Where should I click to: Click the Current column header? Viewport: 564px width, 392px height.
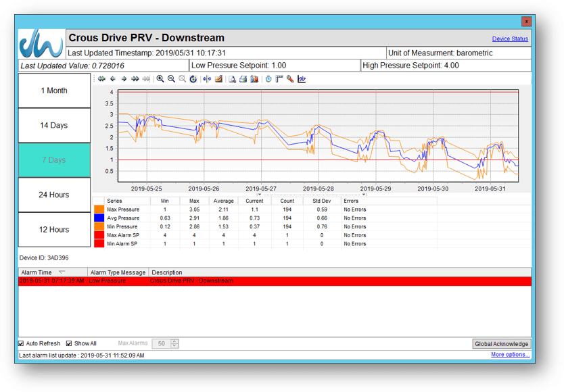click(x=254, y=201)
